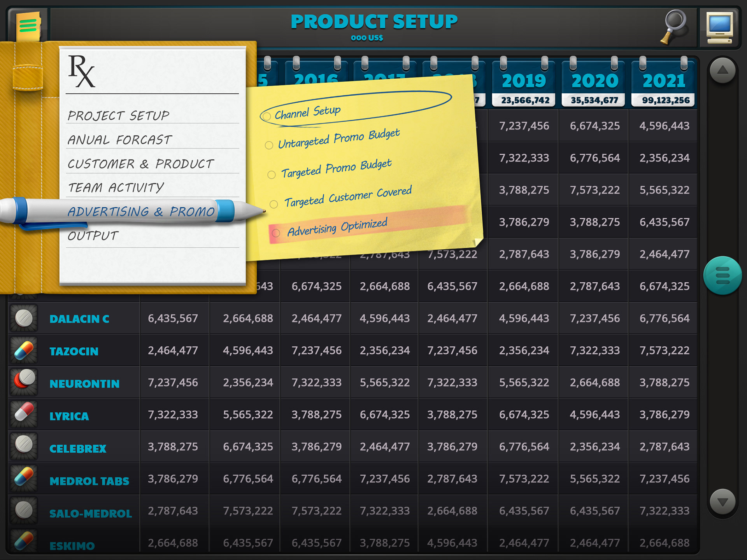This screenshot has width=747, height=560.
Task: Click the MEDROL TABS product name
Action: tap(89, 481)
